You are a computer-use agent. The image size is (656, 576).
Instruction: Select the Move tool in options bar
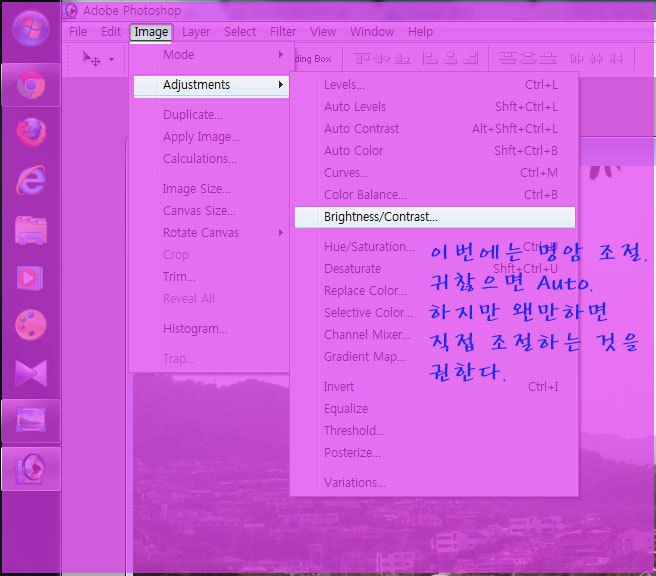tap(92, 59)
